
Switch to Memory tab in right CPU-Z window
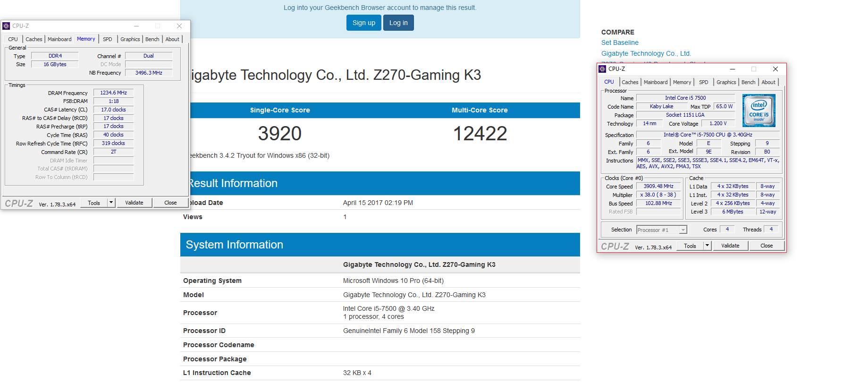point(682,82)
